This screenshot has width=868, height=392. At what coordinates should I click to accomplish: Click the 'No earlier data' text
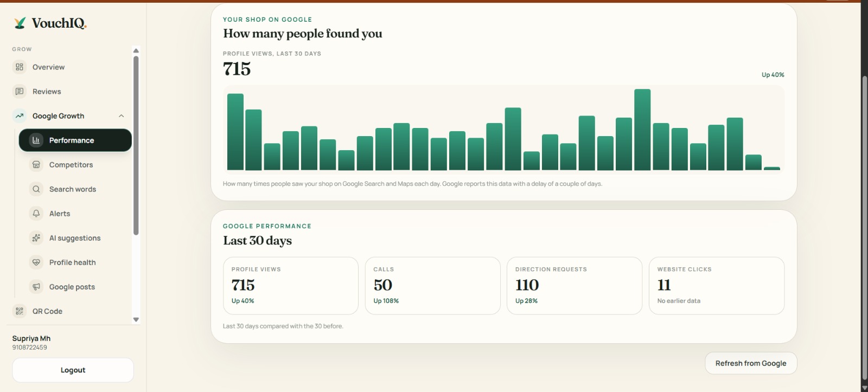(x=679, y=301)
